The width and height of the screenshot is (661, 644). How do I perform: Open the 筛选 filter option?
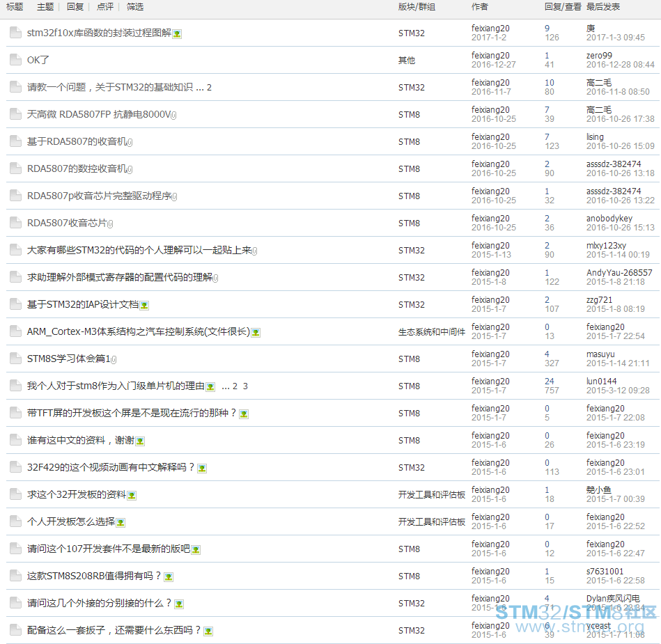[135, 7]
